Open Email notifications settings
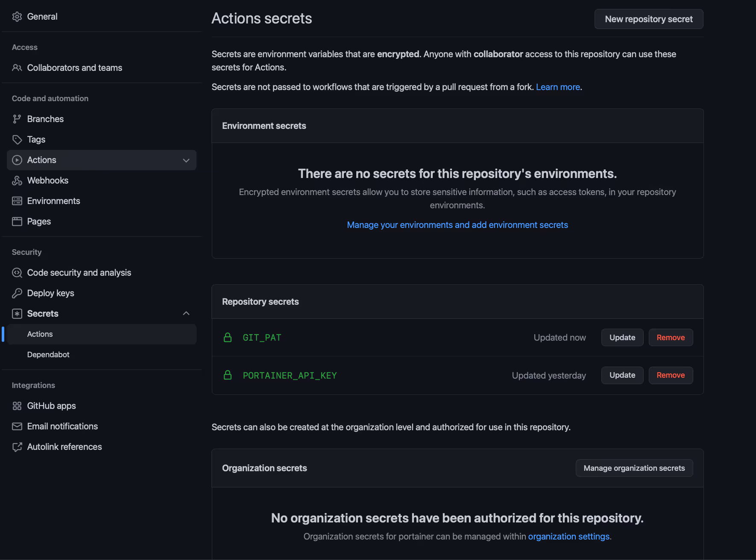756x560 pixels. (x=102, y=426)
